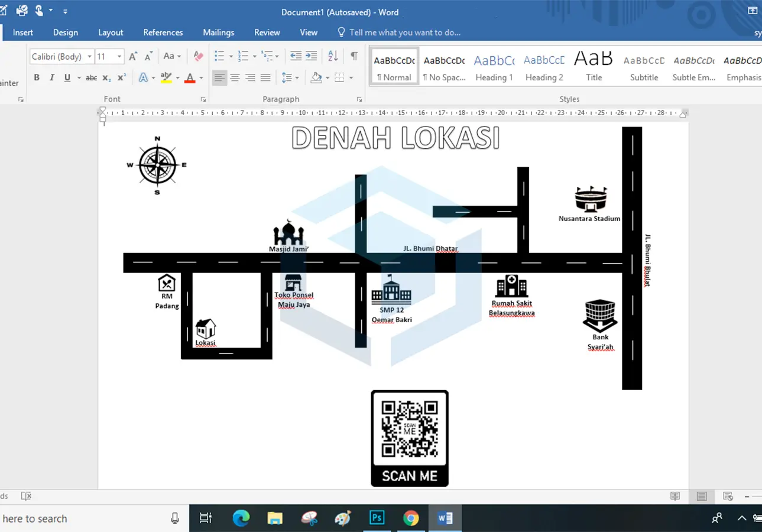Apply the Title style
This screenshot has width=762, height=532.
[x=594, y=67]
